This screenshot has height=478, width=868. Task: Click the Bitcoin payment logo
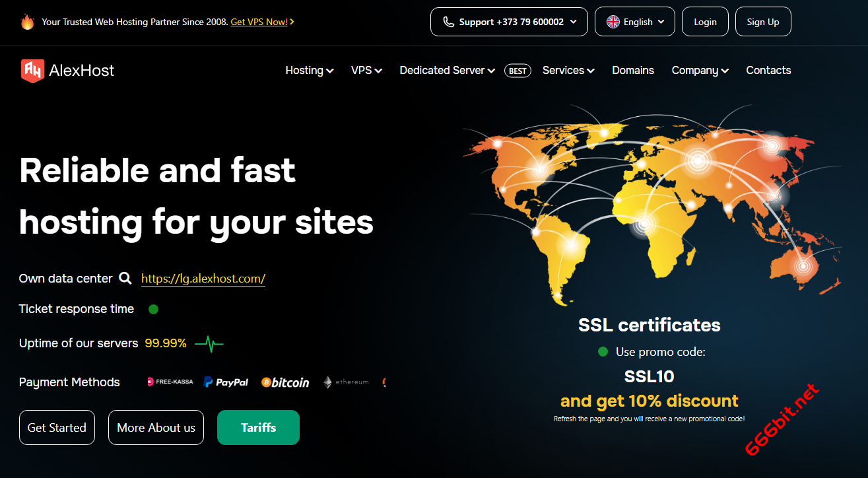tap(285, 382)
